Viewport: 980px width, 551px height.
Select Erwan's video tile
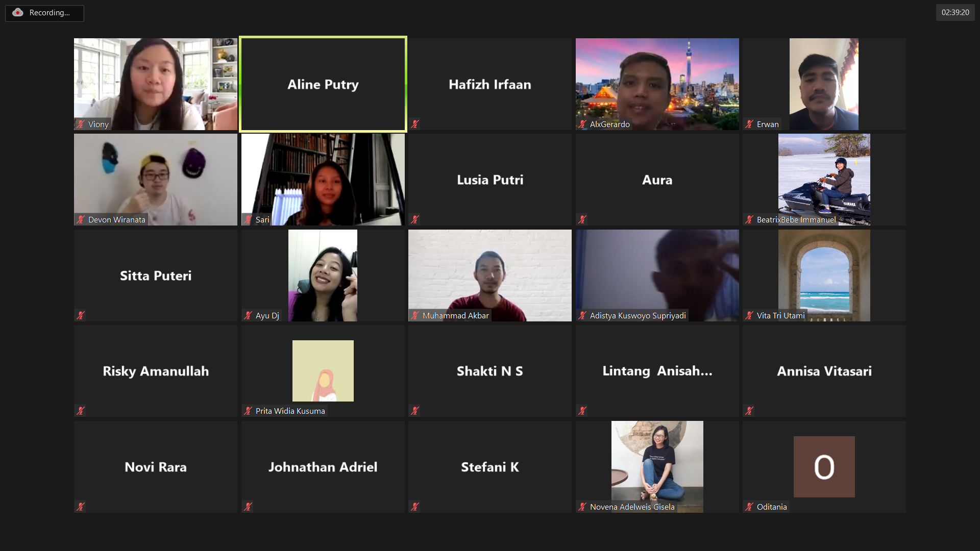tap(824, 84)
